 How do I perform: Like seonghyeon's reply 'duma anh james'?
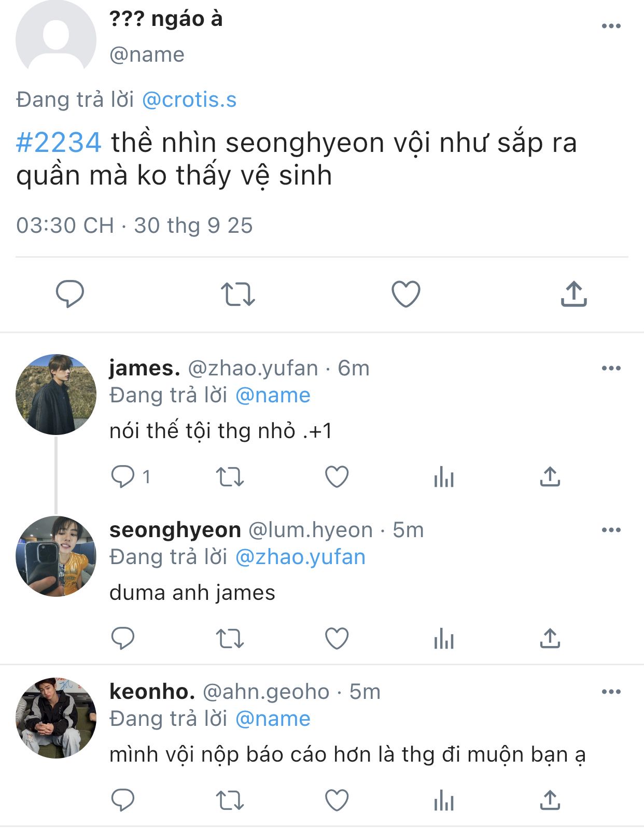coord(337,638)
